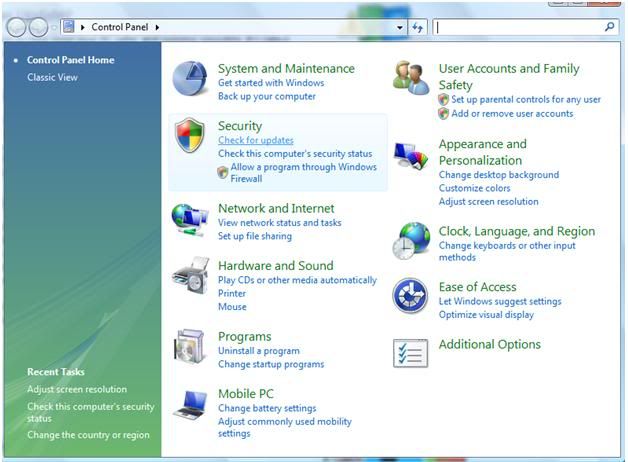Click the search magnifier icon
Viewport: 628px width, 462px height.
609,27
